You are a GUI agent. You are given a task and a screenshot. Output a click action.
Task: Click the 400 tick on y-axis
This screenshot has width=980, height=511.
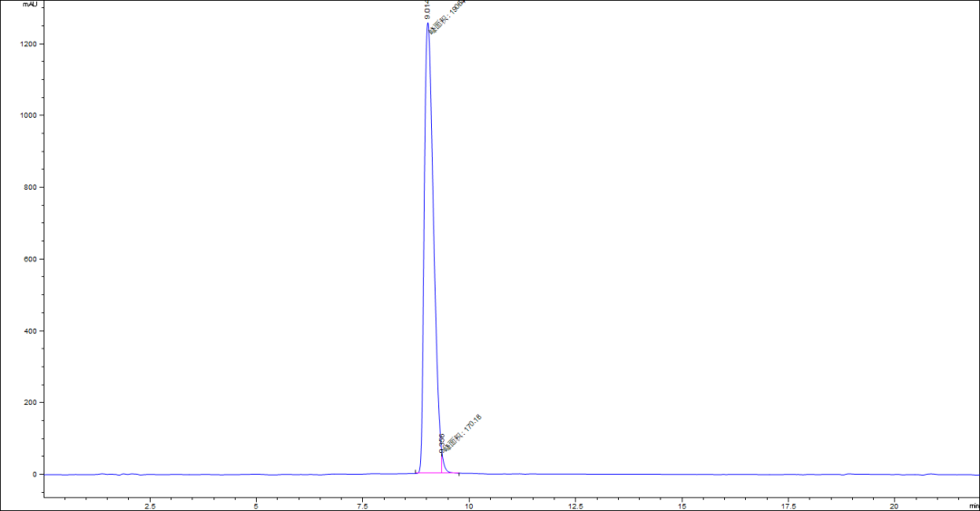[x=30, y=331]
